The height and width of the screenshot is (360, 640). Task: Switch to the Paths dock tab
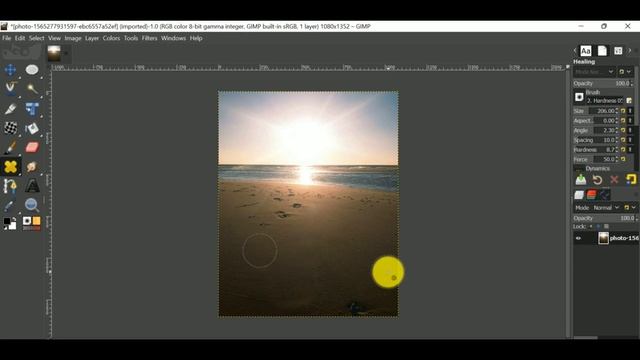[604, 195]
